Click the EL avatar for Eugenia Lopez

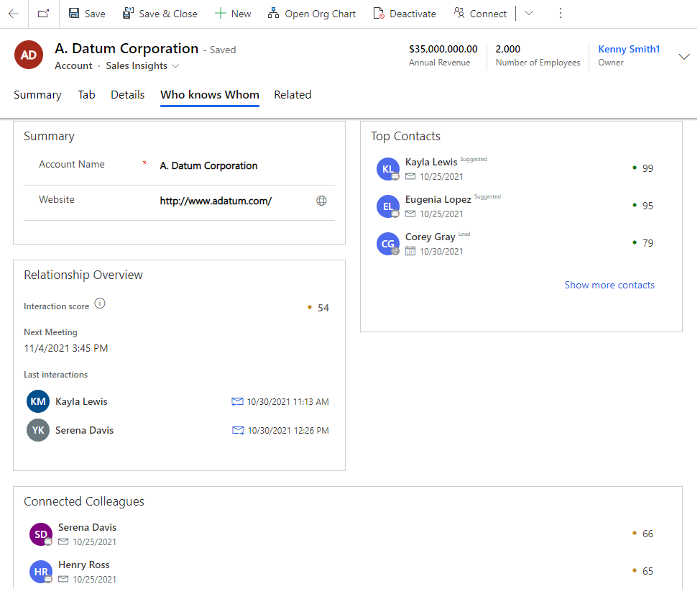(x=388, y=206)
